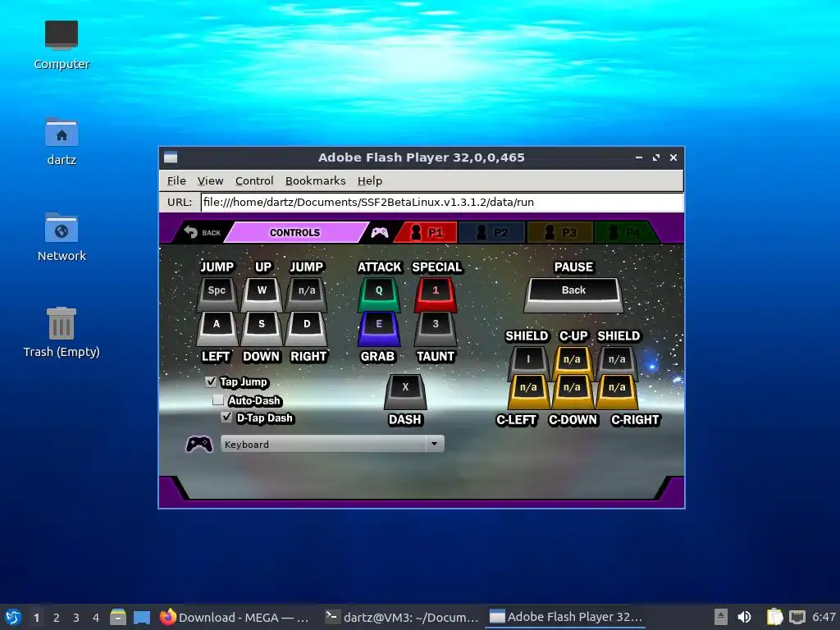840x630 pixels.
Task: Open the Network desktop icon
Action: click(62, 237)
